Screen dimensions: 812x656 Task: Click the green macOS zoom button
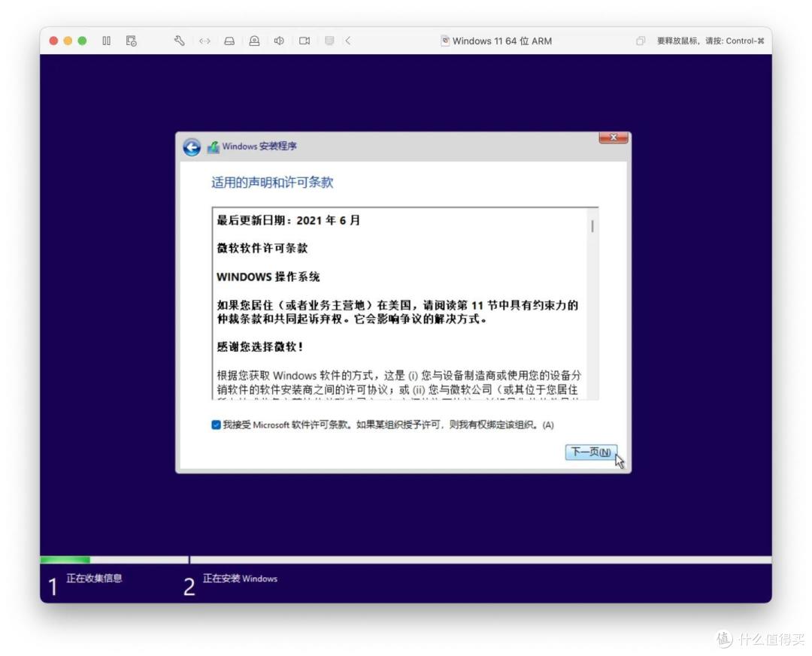pyautogui.click(x=82, y=41)
